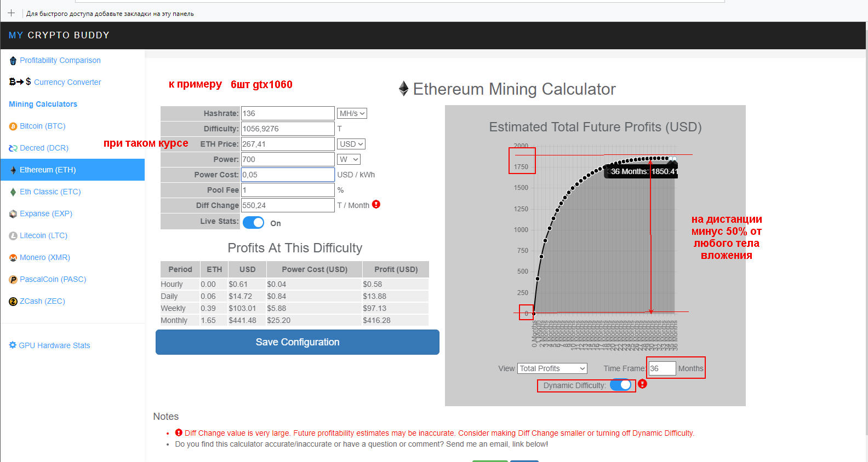
Task: Click the Power input field
Action: (x=288, y=159)
